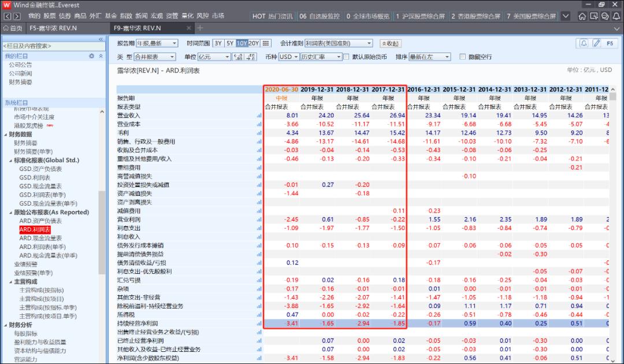
Task: Select the 20Y time range
Action: click(254, 43)
